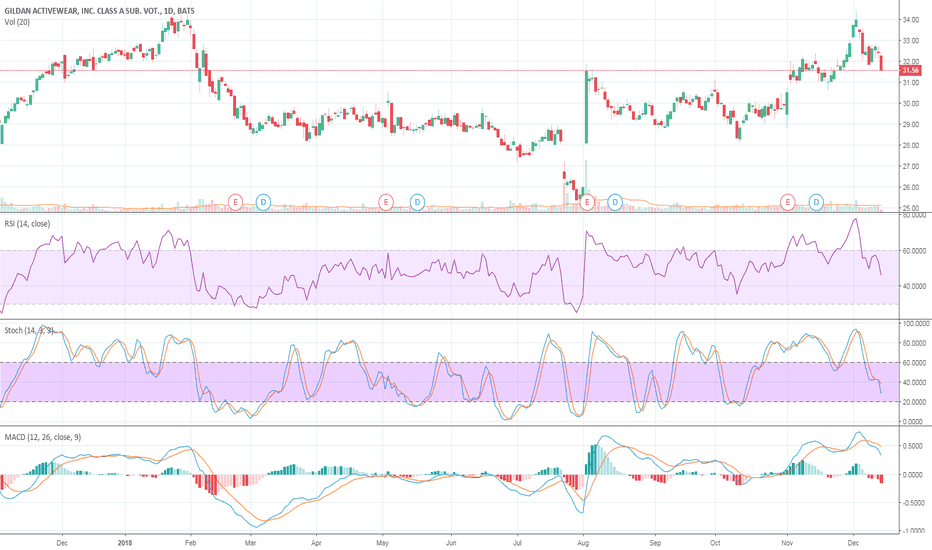Click the 25.00 price axis label
932x550 pixels.
pos(911,208)
